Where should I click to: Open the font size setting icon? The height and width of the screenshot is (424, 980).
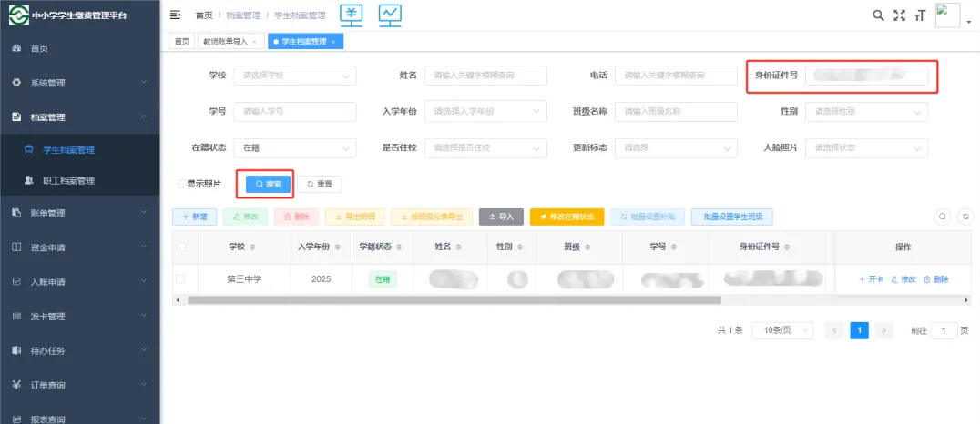(x=919, y=15)
